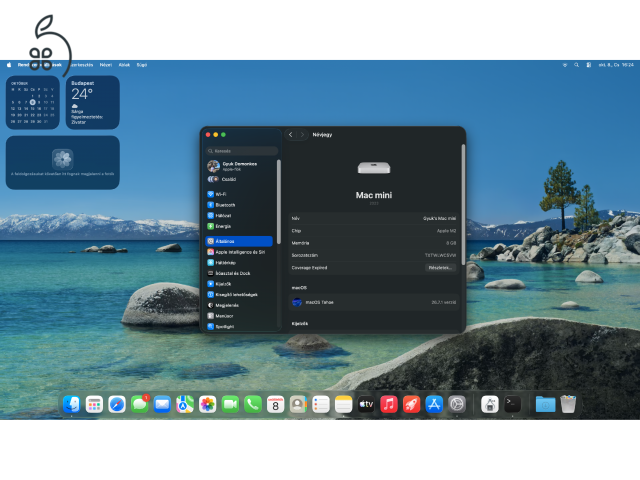The width and height of the screenshot is (640, 480).
Task: Open Finder from the Dock
Action: pos(72,404)
